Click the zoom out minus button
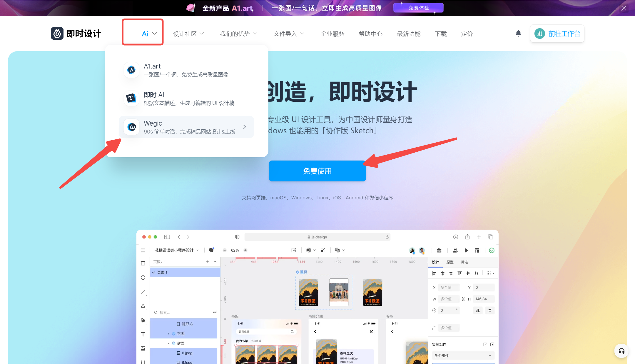Viewport: 635px width, 364px height. click(225, 250)
